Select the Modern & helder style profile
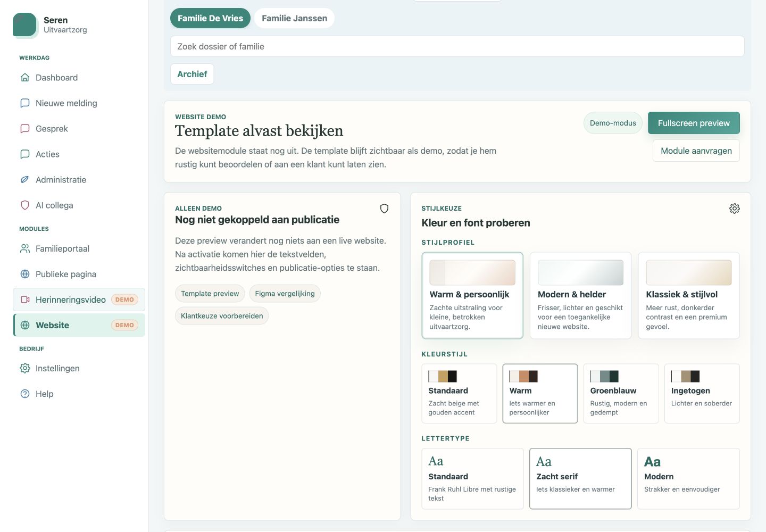Screen dimensions: 766x532 click(x=580, y=295)
